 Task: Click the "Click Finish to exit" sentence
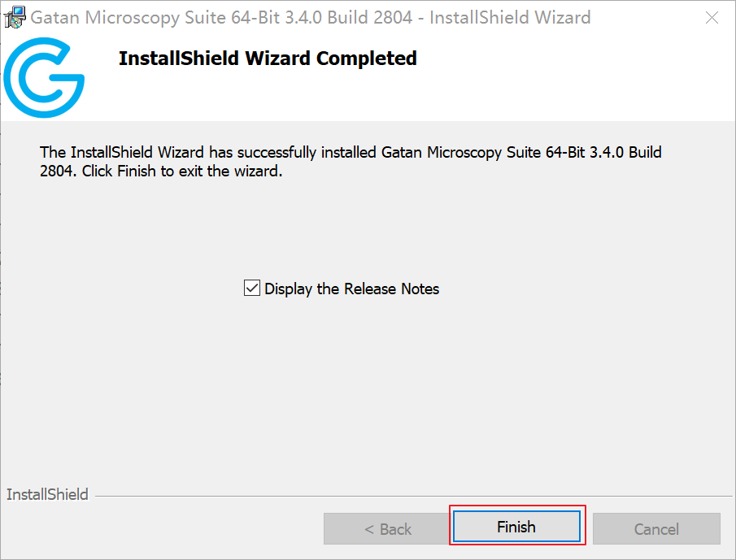[182, 171]
